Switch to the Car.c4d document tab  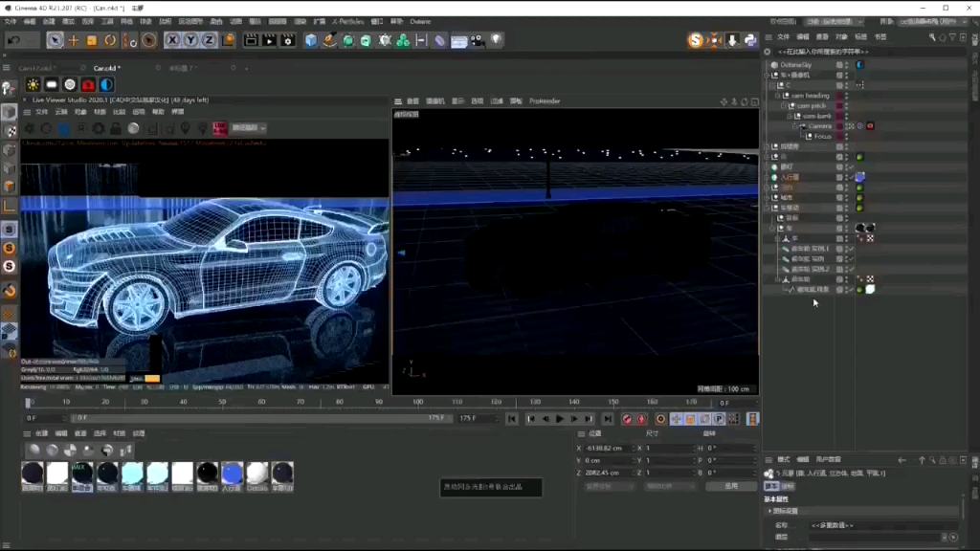coord(103,69)
